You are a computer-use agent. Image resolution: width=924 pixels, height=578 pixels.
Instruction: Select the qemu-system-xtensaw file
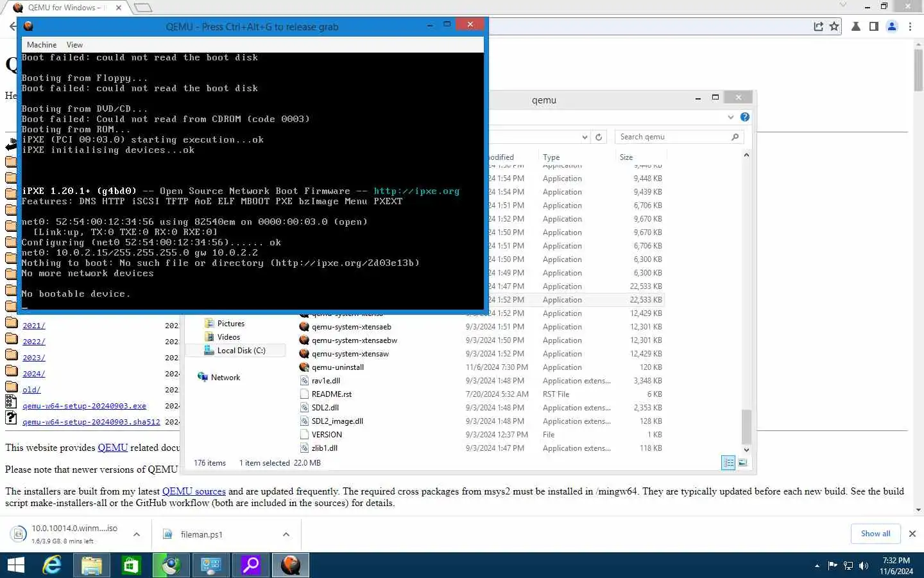(350, 354)
